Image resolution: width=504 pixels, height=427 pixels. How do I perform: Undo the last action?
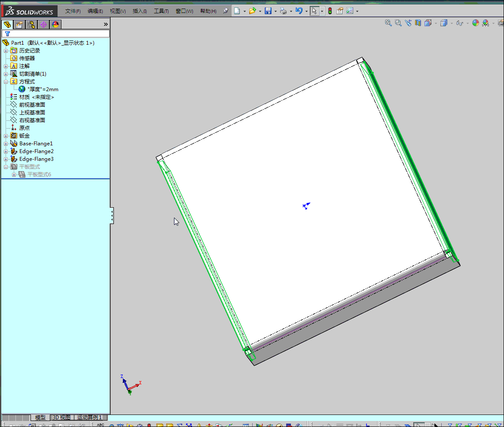coord(299,11)
